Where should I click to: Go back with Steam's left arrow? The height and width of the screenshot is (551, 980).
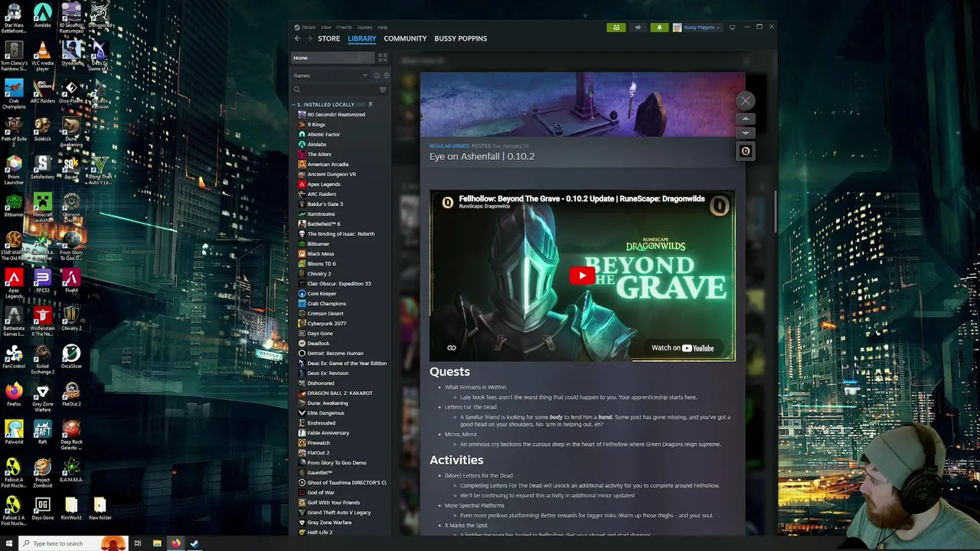click(297, 38)
